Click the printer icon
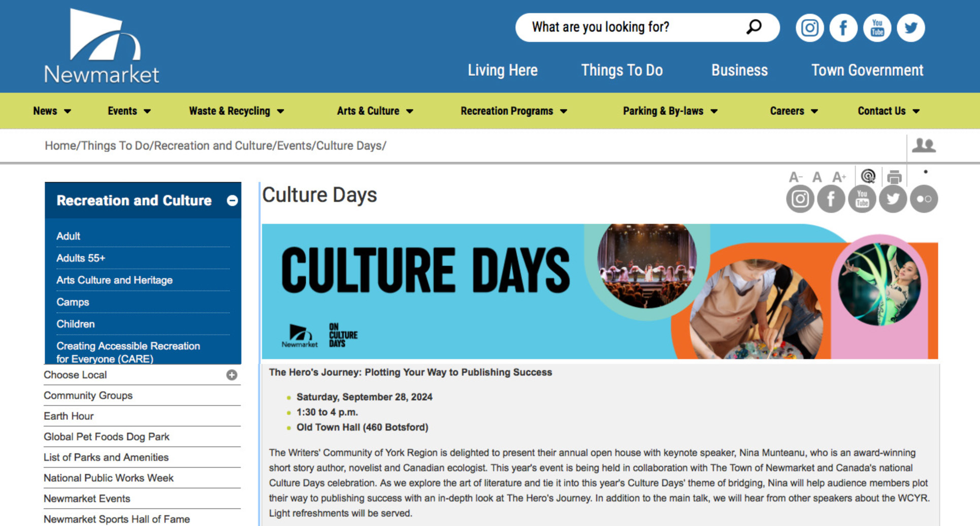Viewport: 980px width, 526px height. point(894,177)
